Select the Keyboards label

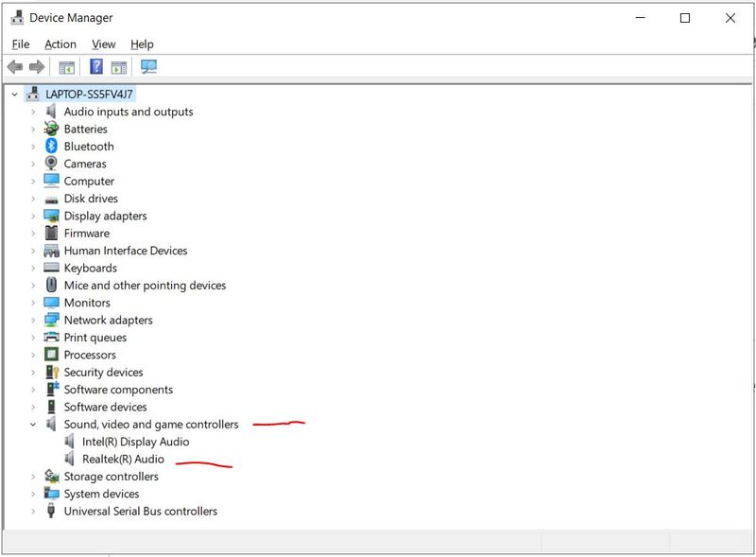pos(90,268)
